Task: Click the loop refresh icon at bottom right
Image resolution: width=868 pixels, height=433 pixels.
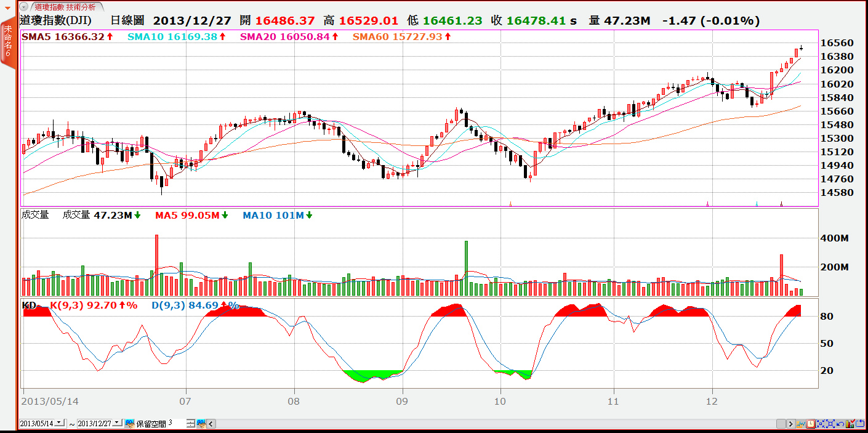Action: 861,424
